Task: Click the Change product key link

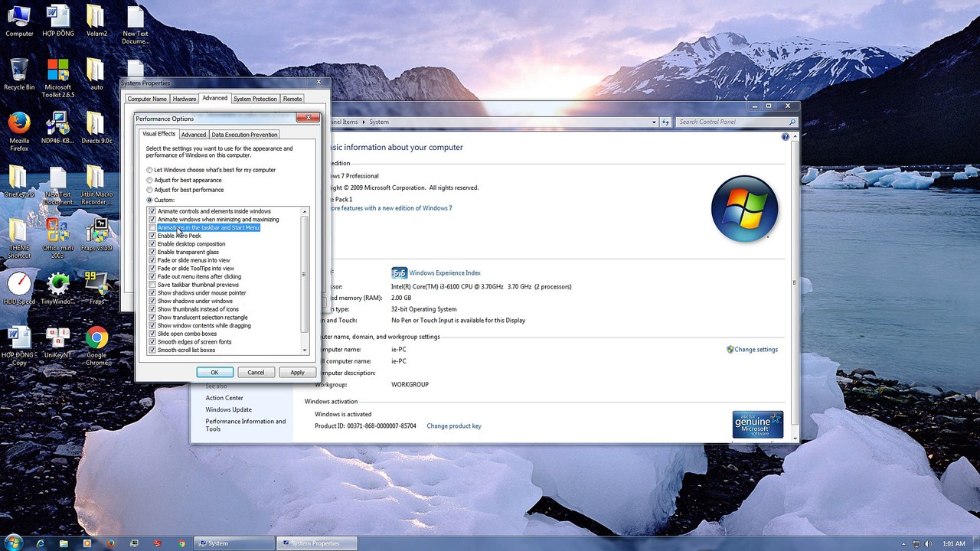Action: 454,426
